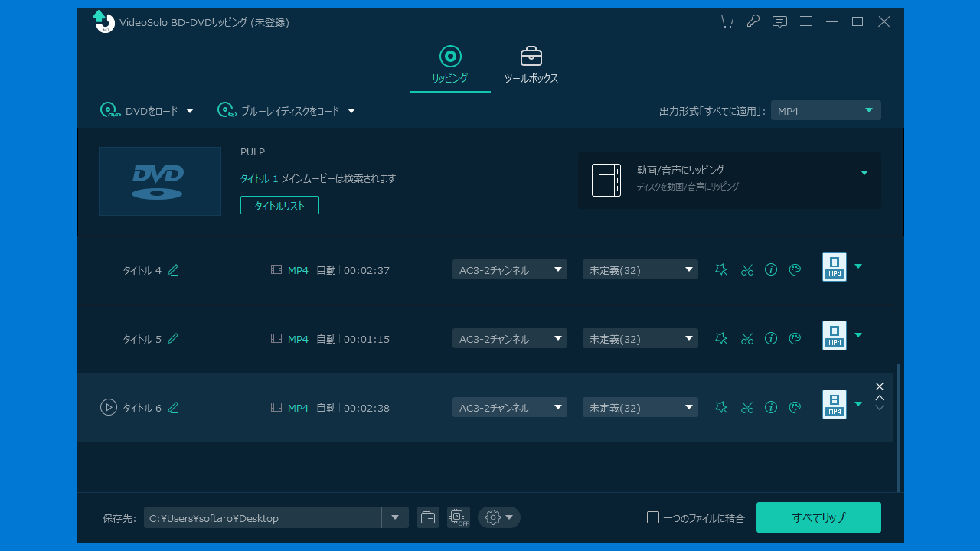Open the output folder icon
Viewport: 980px width, 551px height.
428,517
